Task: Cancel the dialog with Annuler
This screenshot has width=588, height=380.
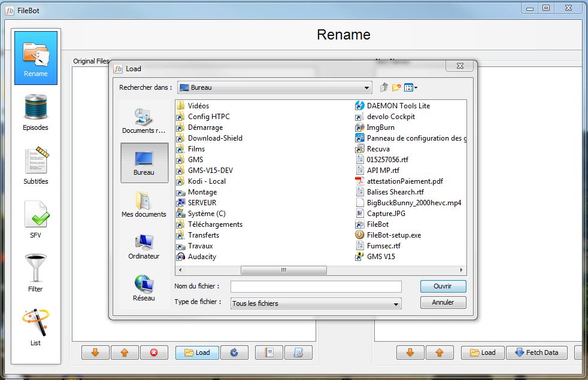Action: click(443, 302)
